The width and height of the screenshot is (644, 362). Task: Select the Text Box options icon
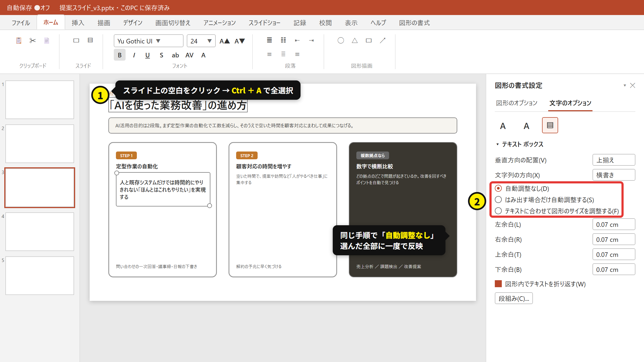pyautogui.click(x=550, y=125)
